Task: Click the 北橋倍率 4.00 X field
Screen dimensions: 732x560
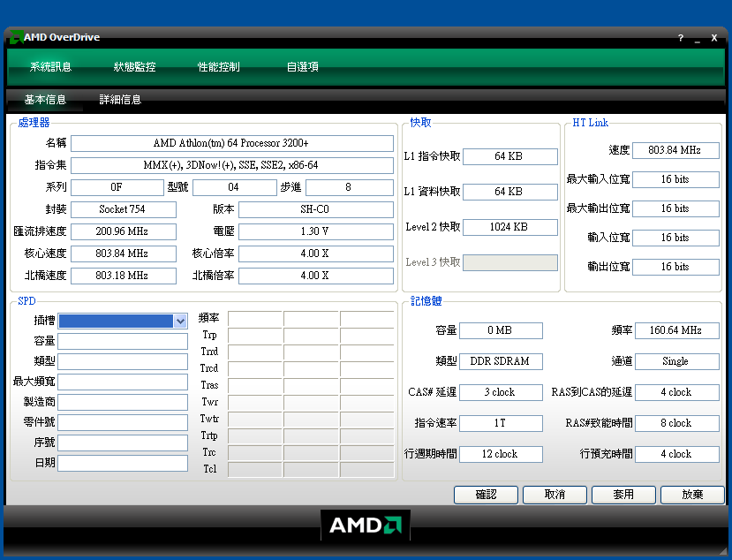Action: point(315,276)
